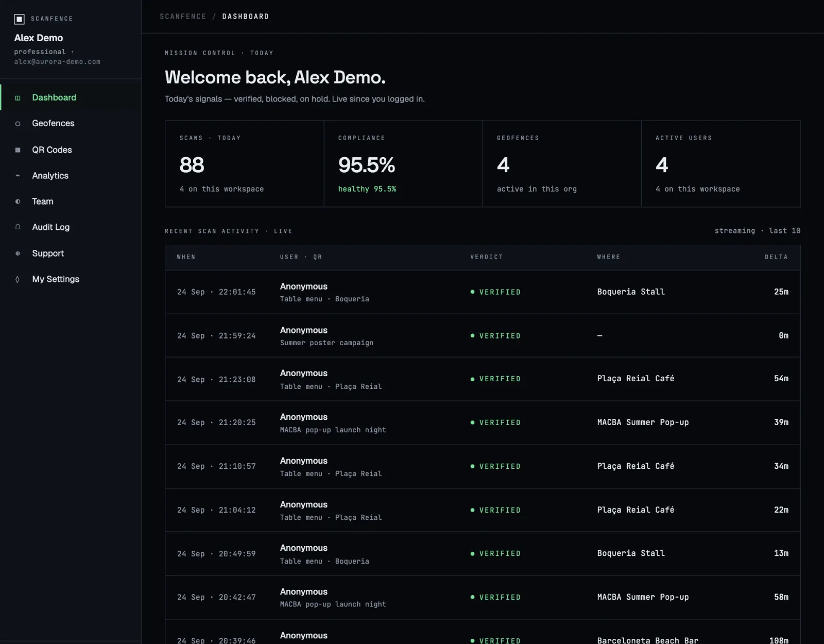Image resolution: width=824 pixels, height=644 pixels.
Task: Click timestamp 24 Sep · 22:01:45
Action: click(x=216, y=292)
